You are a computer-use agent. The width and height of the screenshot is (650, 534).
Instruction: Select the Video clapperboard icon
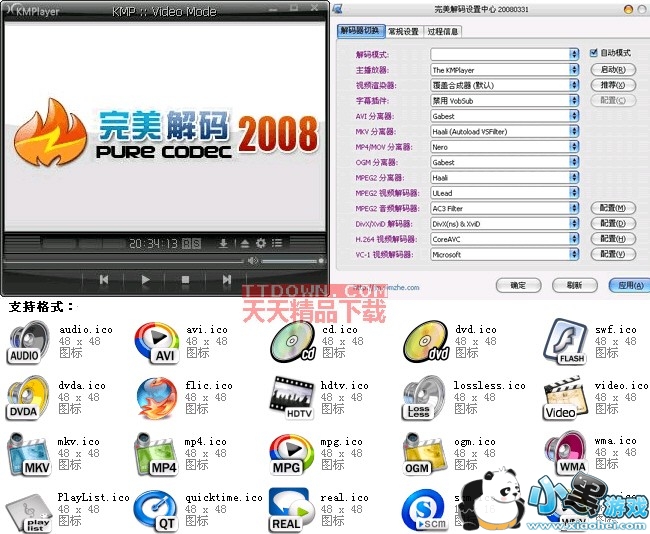click(566, 398)
